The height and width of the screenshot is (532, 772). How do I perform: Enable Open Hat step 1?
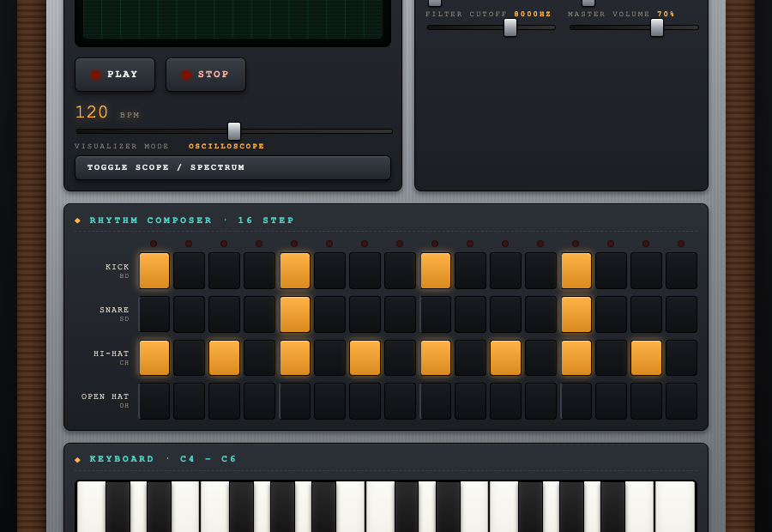tap(154, 401)
